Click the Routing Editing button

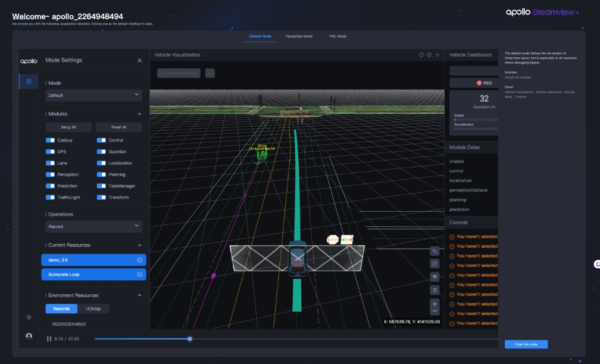(x=179, y=73)
